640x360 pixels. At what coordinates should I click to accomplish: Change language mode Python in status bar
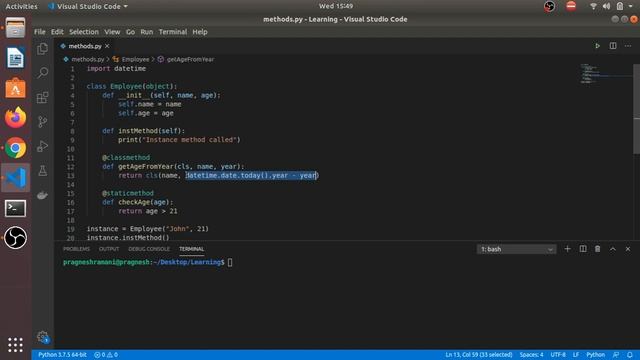(596, 355)
